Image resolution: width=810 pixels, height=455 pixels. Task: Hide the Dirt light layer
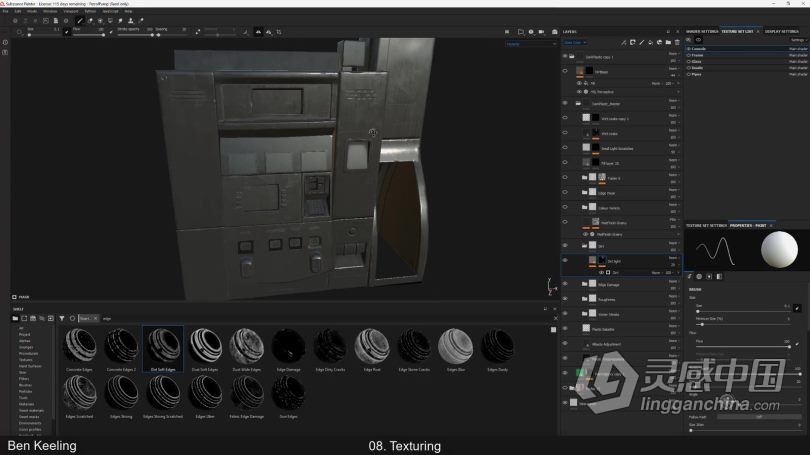pos(565,260)
